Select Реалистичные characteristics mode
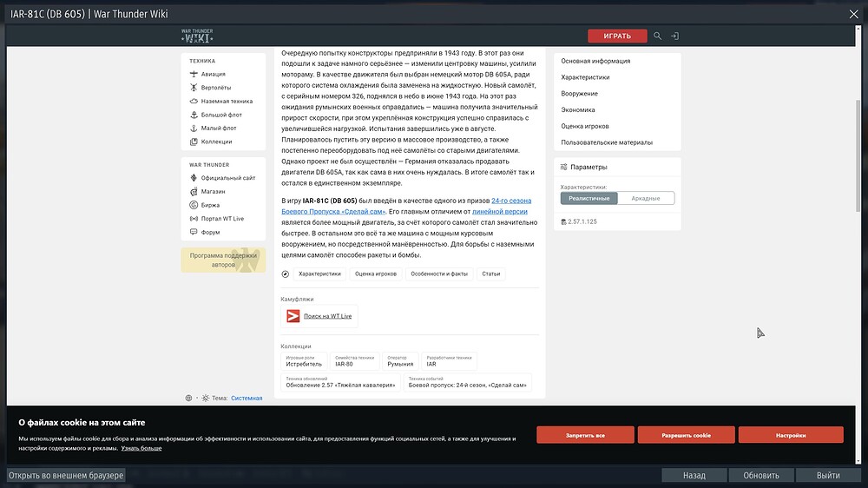 (x=589, y=198)
